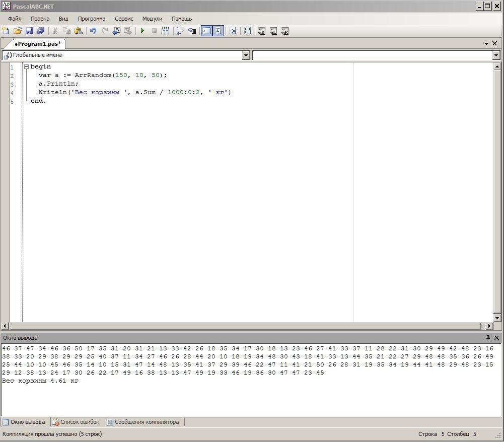This screenshot has width=504, height=442.
Task: Click the Save All icon
Action: [41, 31]
